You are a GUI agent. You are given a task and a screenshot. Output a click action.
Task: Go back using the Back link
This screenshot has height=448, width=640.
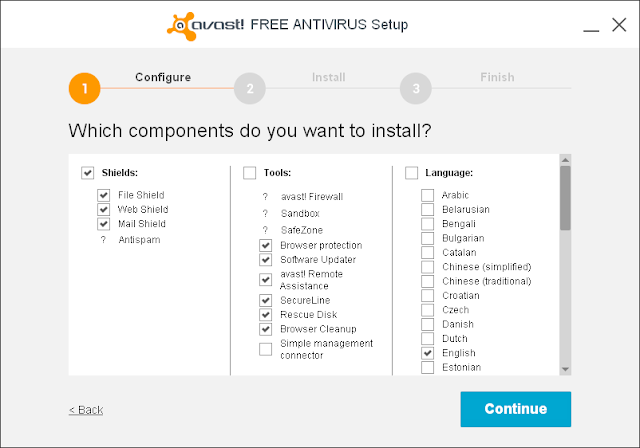tap(86, 410)
